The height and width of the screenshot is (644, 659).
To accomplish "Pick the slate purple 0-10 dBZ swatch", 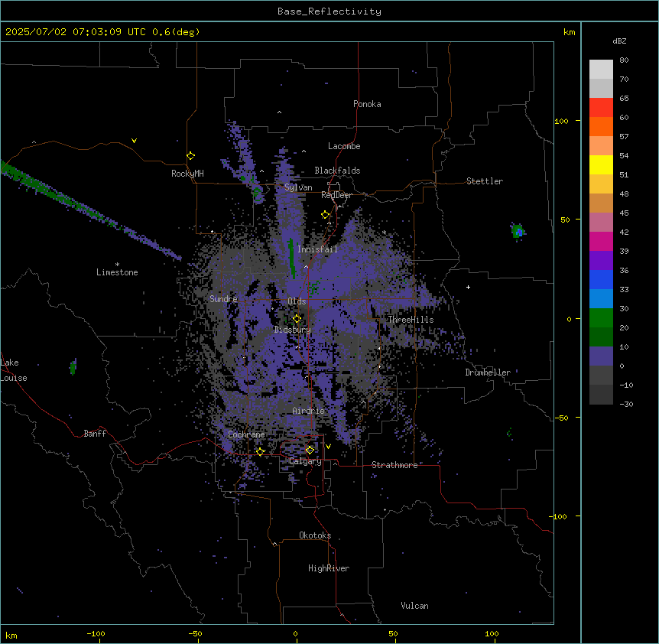I will (601, 356).
